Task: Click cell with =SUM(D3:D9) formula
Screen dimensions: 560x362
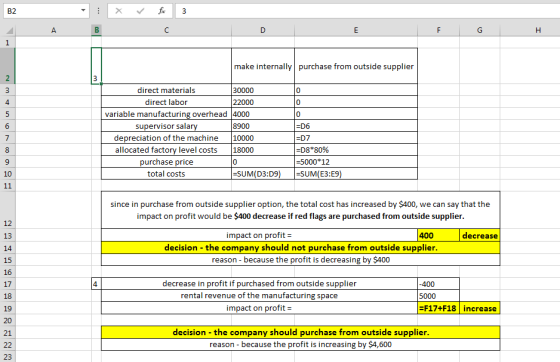Action: pyautogui.click(x=263, y=174)
